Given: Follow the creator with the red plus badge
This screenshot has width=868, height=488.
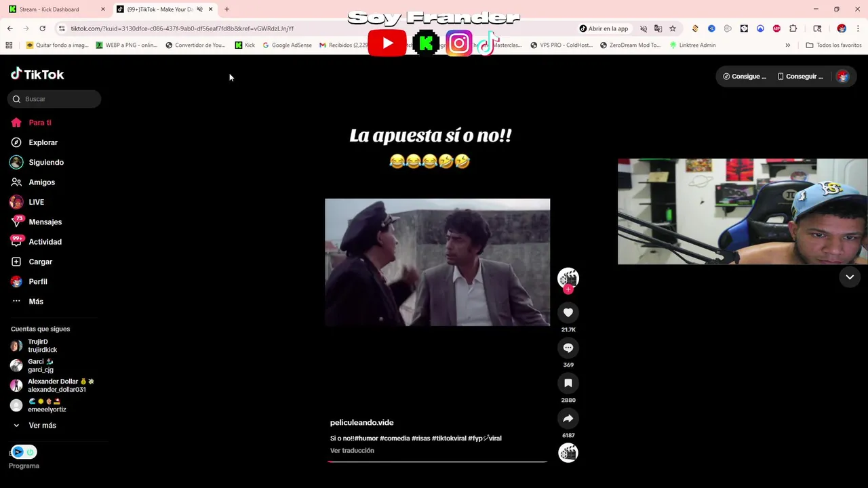Looking at the screenshot, I should coord(568,289).
